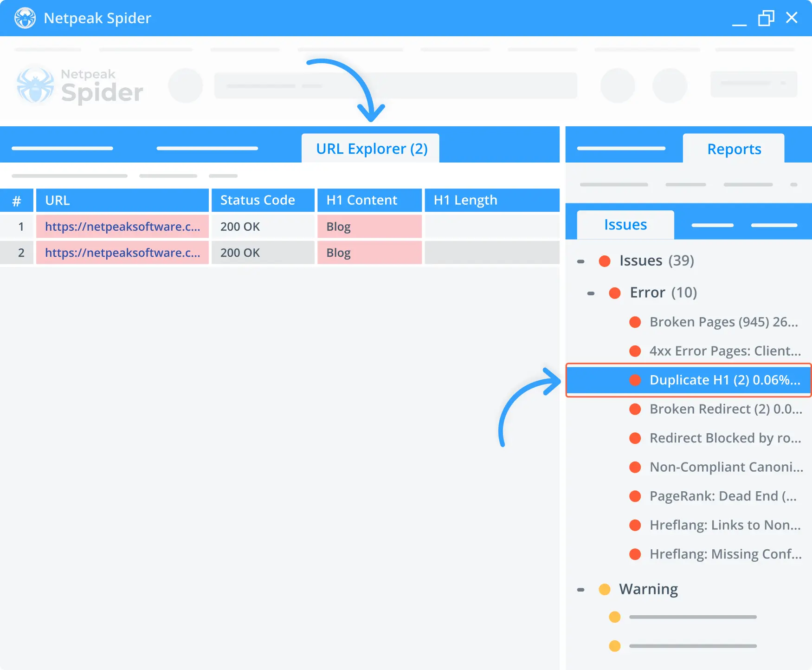Click the # column header
This screenshot has width=812, height=670.
pos(17,200)
